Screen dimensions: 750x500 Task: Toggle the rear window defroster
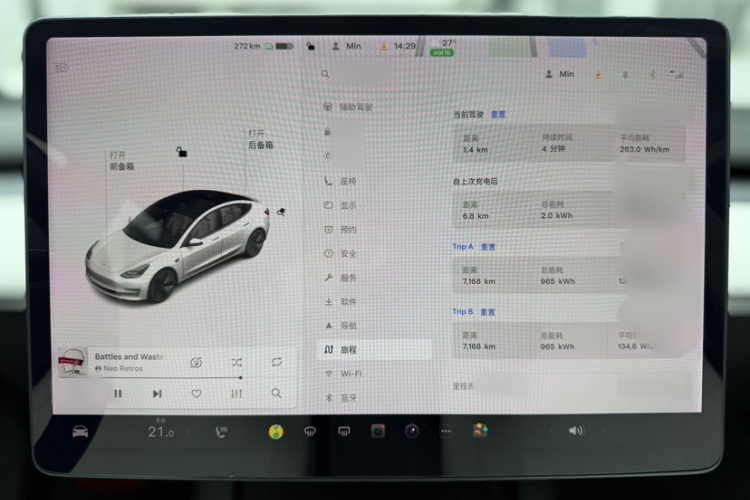pos(344,432)
